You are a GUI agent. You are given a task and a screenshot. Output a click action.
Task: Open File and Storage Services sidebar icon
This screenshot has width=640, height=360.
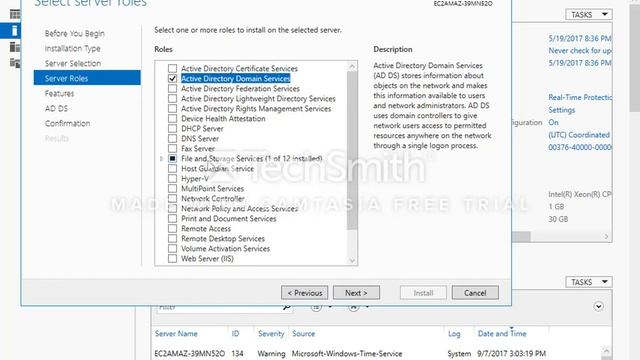tap(15, 62)
